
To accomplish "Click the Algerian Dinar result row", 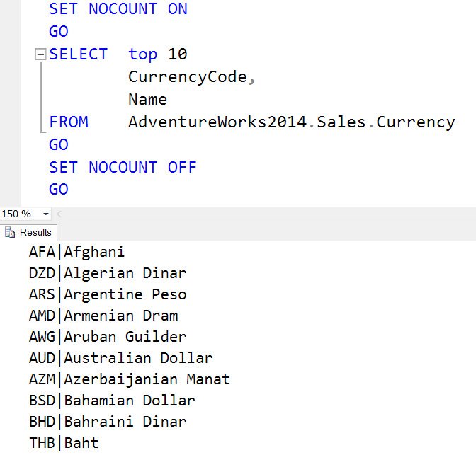I will 108,273.
